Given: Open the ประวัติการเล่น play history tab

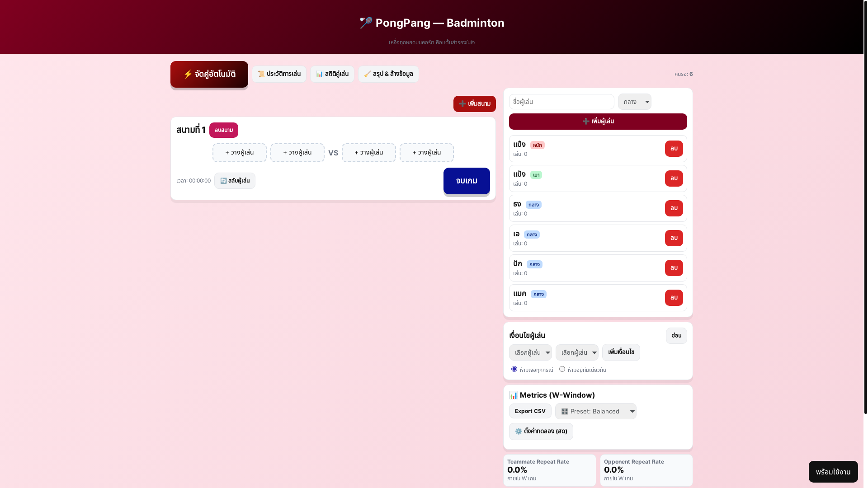Looking at the screenshot, I should [279, 74].
